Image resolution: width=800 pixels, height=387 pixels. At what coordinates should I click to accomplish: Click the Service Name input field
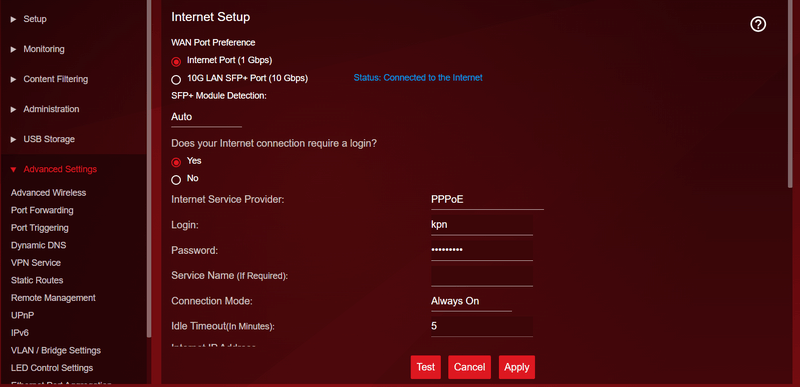[x=482, y=276]
